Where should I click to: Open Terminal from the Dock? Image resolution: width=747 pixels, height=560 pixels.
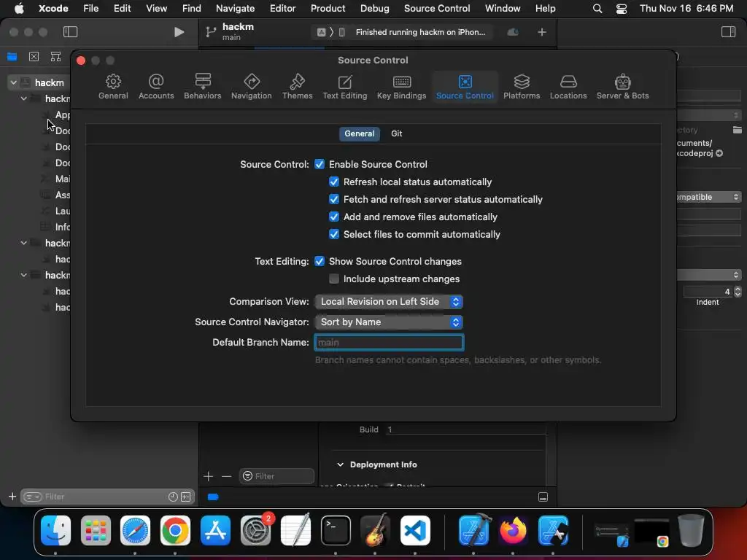point(336,530)
